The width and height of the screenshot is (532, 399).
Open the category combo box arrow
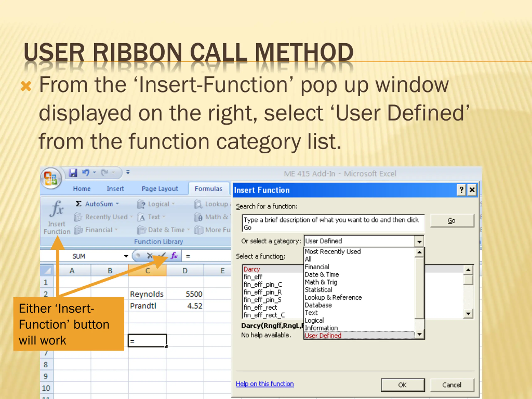(x=419, y=241)
